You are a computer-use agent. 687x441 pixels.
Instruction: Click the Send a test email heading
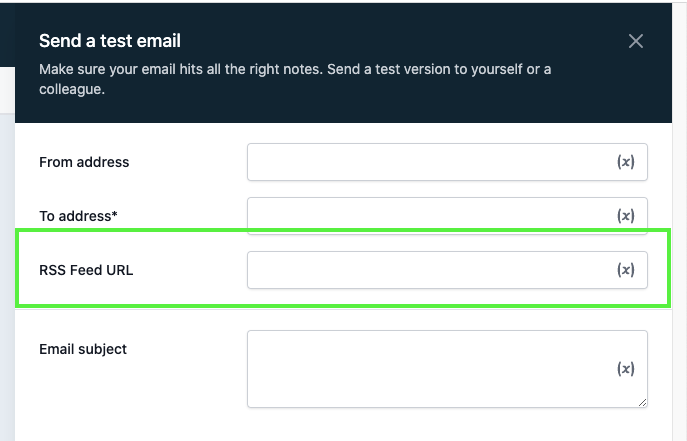110,41
